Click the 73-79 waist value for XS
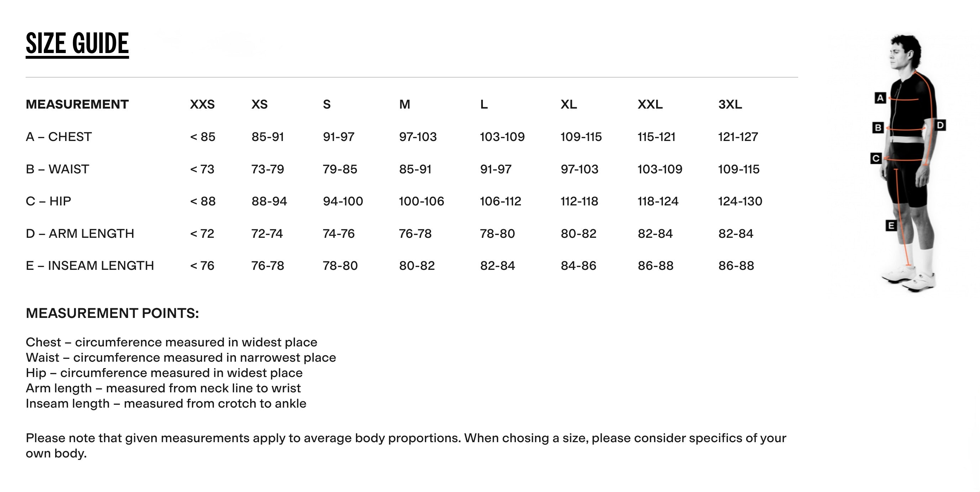This screenshot has height=492, width=980. pos(268,169)
